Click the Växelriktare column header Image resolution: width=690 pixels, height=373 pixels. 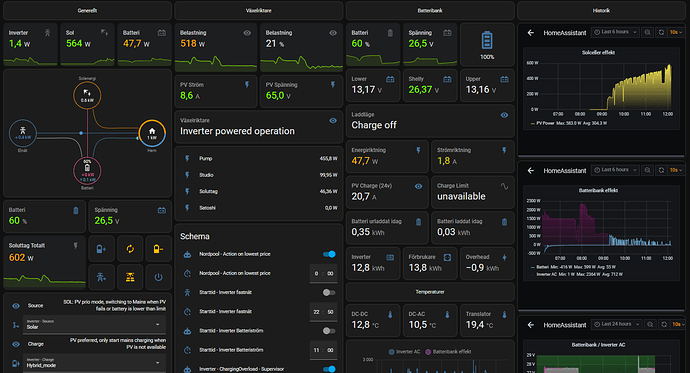click(x=258, y=11)
